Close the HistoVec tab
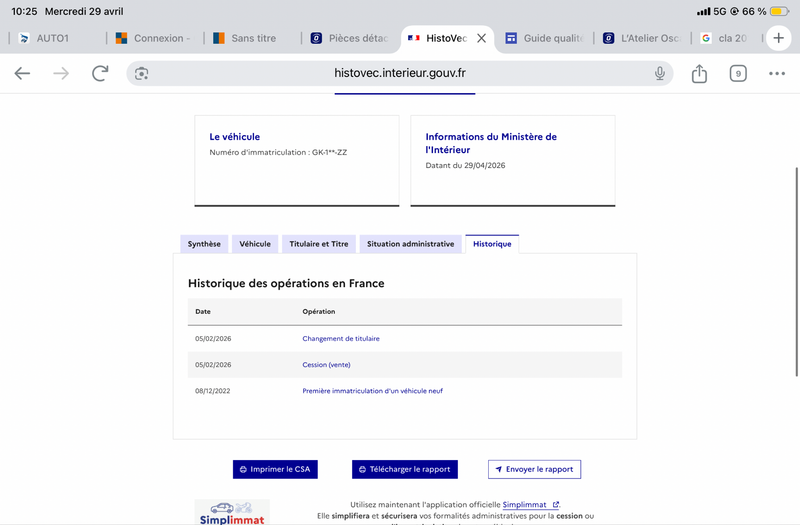The image size is (800, 525). 481,38
